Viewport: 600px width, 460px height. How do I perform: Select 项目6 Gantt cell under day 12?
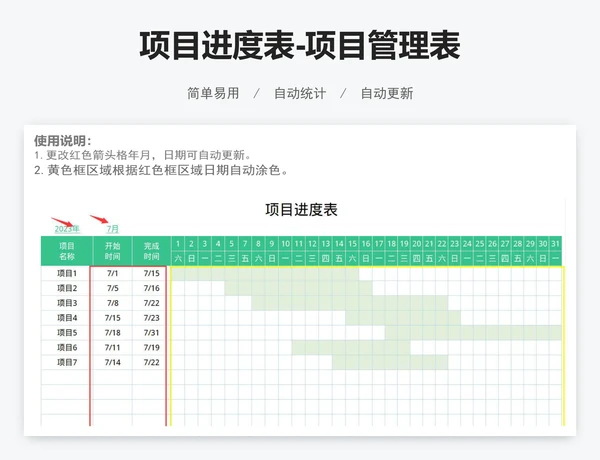pyautogui.click(x=312, y=347)
